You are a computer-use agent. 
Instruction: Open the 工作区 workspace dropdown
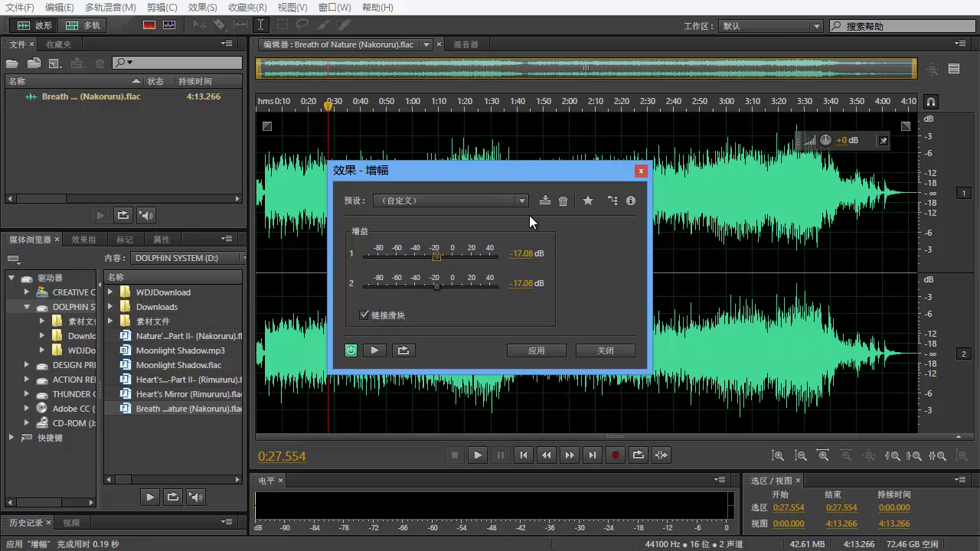click(770, 26)
